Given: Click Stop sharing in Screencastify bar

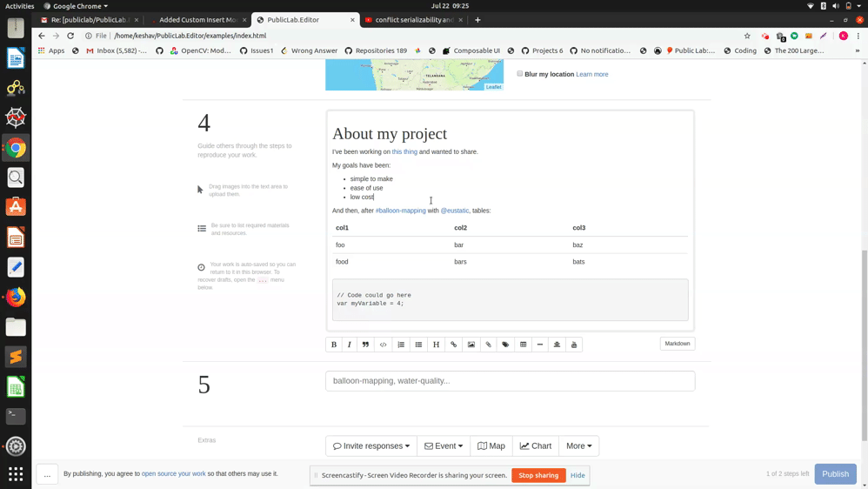Looking at the screenshot, I should click(538, 475).
